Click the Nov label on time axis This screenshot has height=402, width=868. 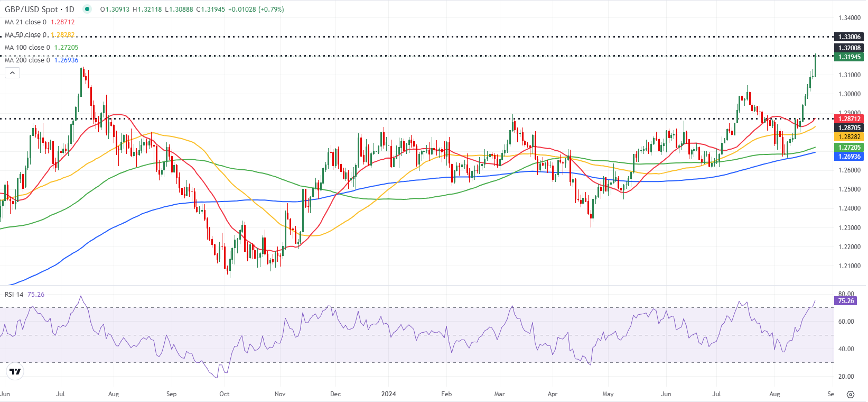tap(280, 394)
